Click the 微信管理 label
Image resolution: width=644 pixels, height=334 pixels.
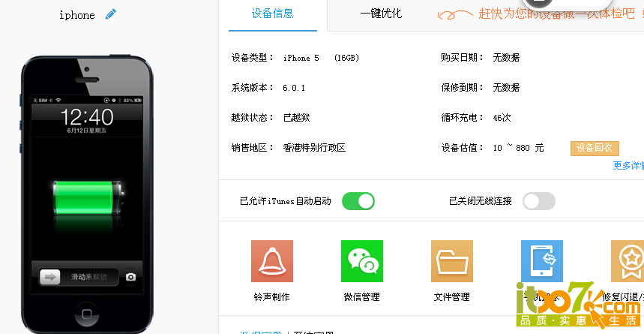[x=362, y=296]
